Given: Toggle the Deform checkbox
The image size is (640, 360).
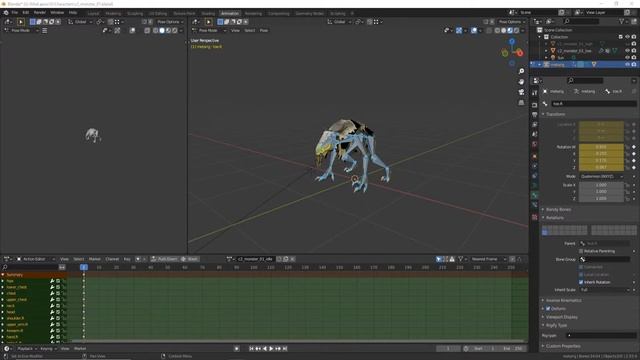Looking at the screenshot, I should [x=548, y=309].
